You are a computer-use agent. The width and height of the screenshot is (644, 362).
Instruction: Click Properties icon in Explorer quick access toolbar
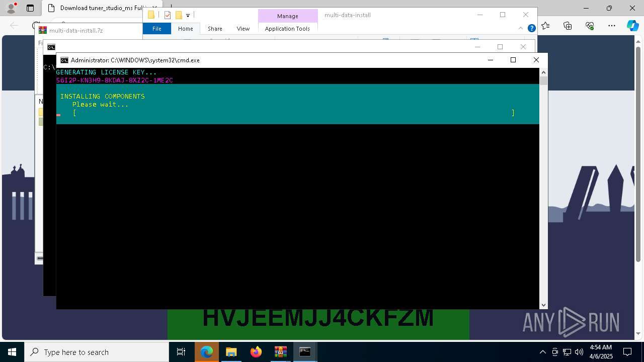(168, 15)
